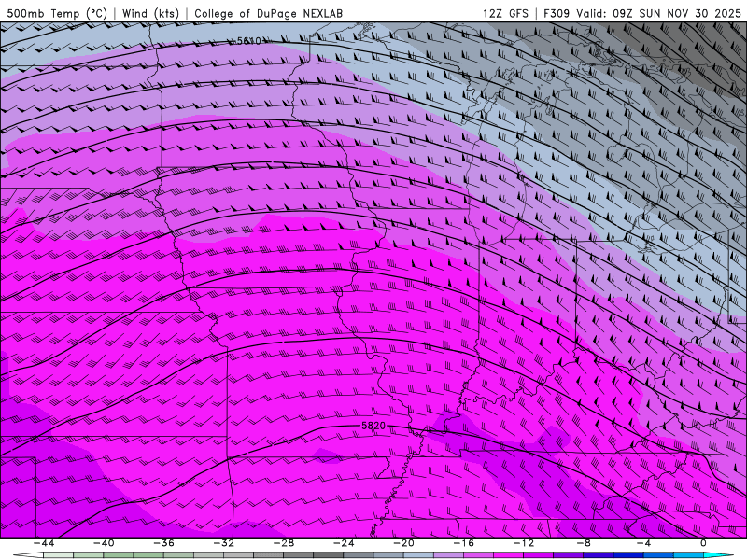The height and width of the screenshot is (560, 747).
Task: Click the "F309" forecast hour text
Action: click(557, 13)
